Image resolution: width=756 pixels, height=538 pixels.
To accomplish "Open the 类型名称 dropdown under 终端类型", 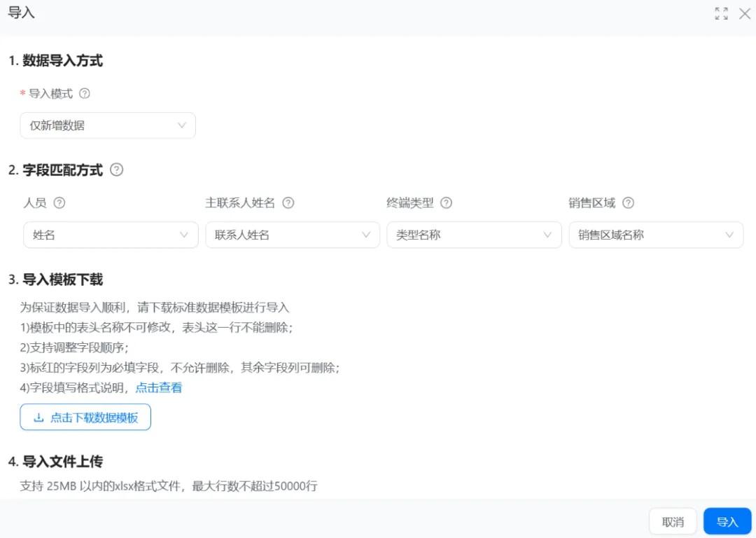I will coord(474,235).
